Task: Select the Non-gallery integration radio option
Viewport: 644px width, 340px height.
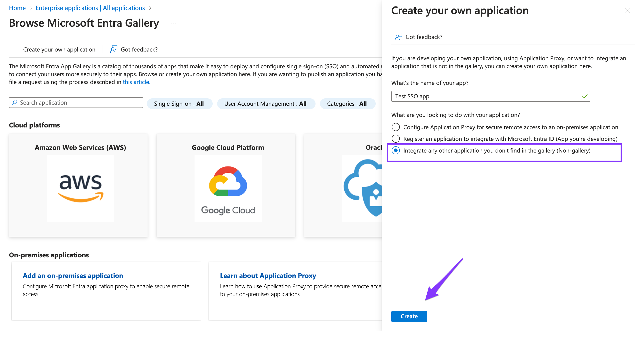Action: click(x=396, y=151)
